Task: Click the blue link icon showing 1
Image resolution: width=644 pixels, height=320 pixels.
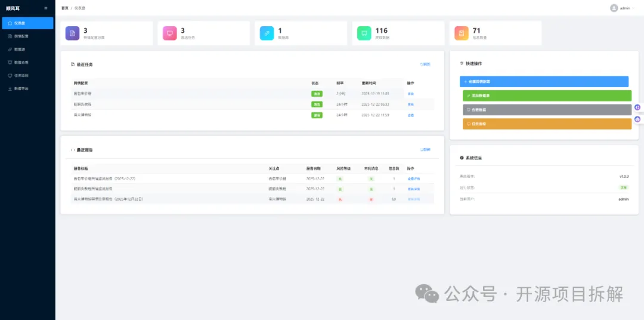Action: 267,33
